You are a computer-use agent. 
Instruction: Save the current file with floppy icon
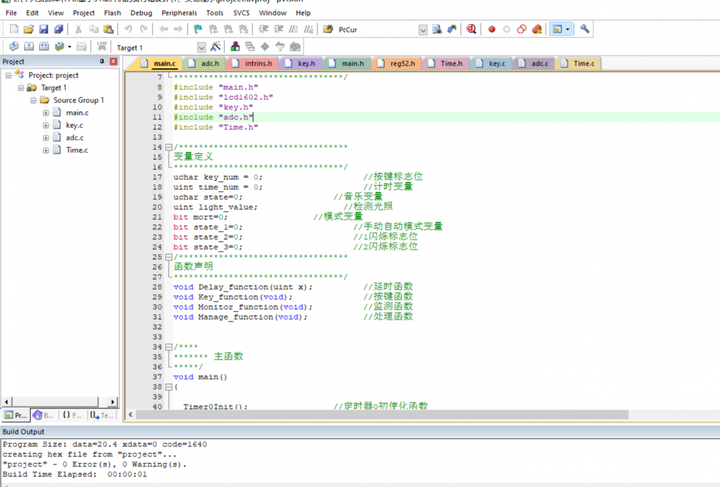pos(44,29)
